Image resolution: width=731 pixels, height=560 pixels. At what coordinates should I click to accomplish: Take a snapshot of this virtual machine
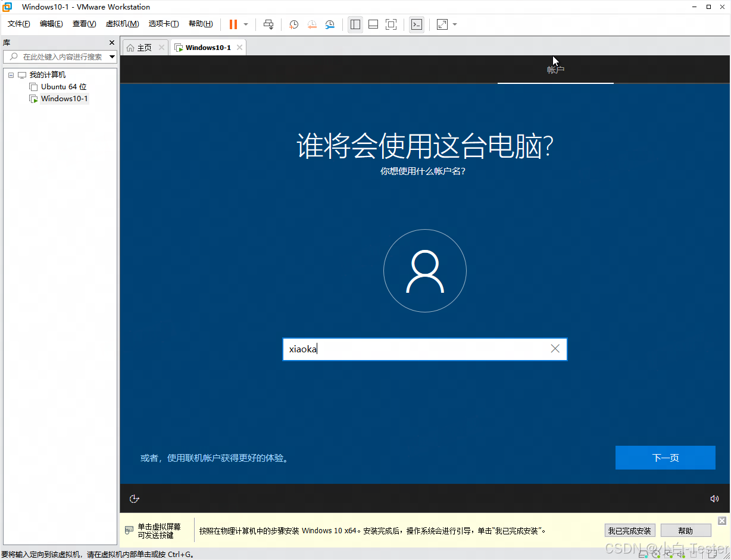click(x=294, y=24)
